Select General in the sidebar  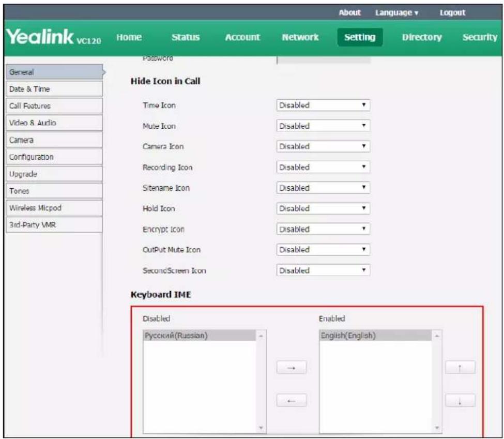[x=54, y=72]
